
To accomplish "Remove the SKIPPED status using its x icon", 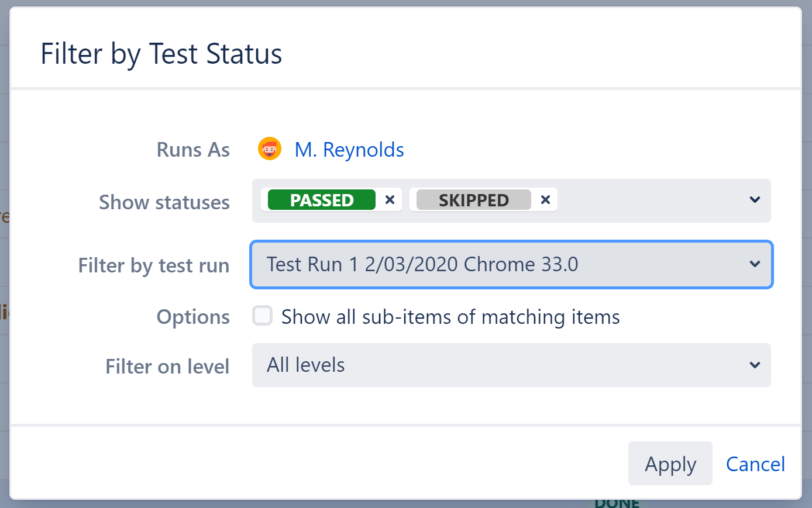I will pyautogui.click(x=545, y=200).
